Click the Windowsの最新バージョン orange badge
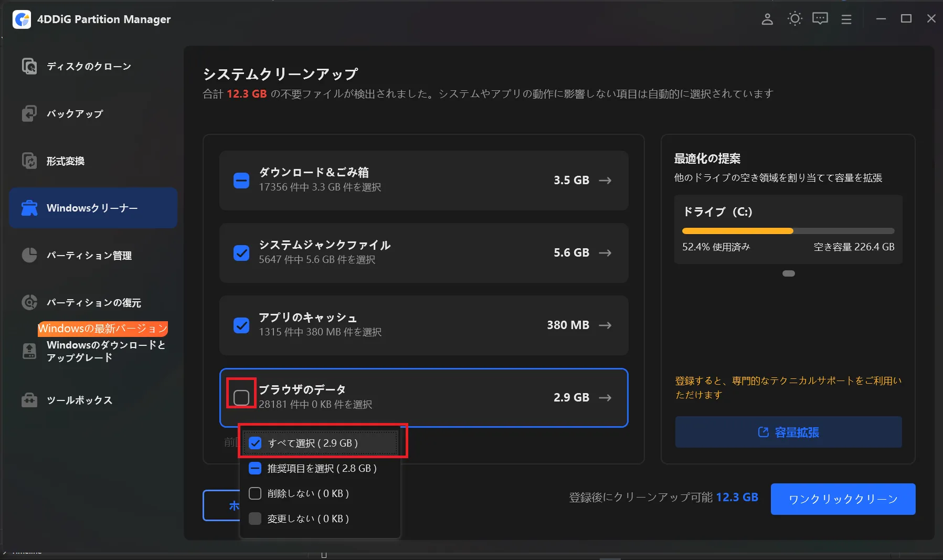This screenshot has height=560, width=943. 103,329
